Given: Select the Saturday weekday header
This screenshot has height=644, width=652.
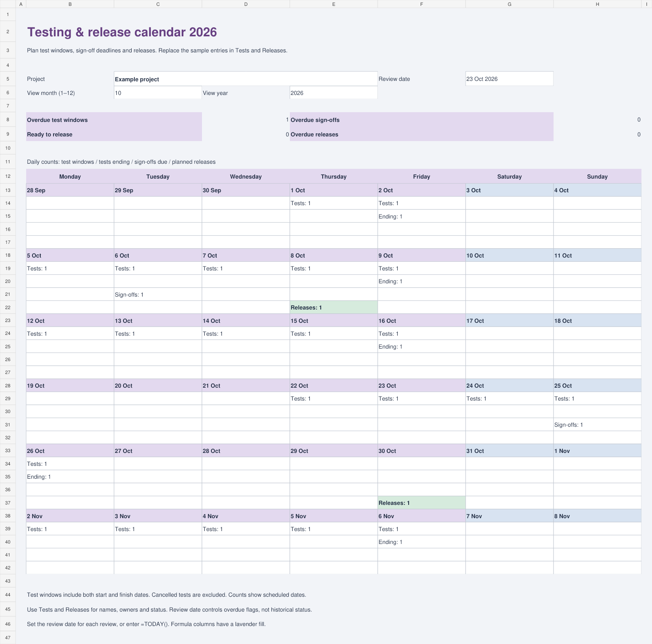Looking at the screenshot, I should 509,177.
